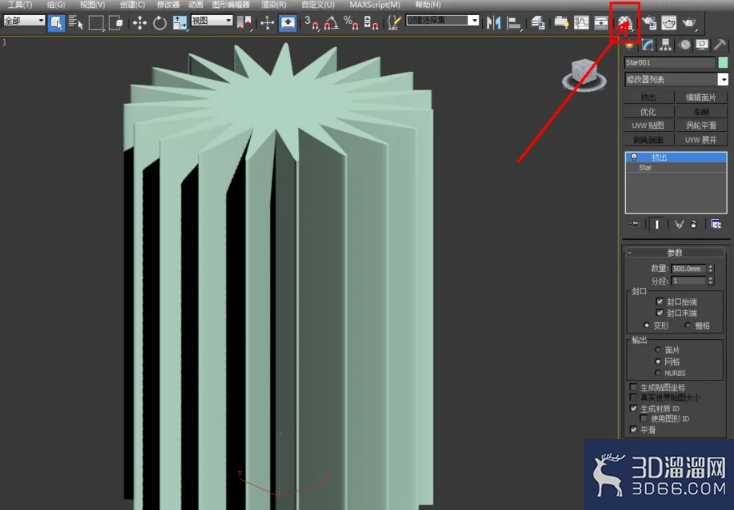Click the Star001 object color swatch
Screen dimensions: 734x510
(x=723, y=62)
